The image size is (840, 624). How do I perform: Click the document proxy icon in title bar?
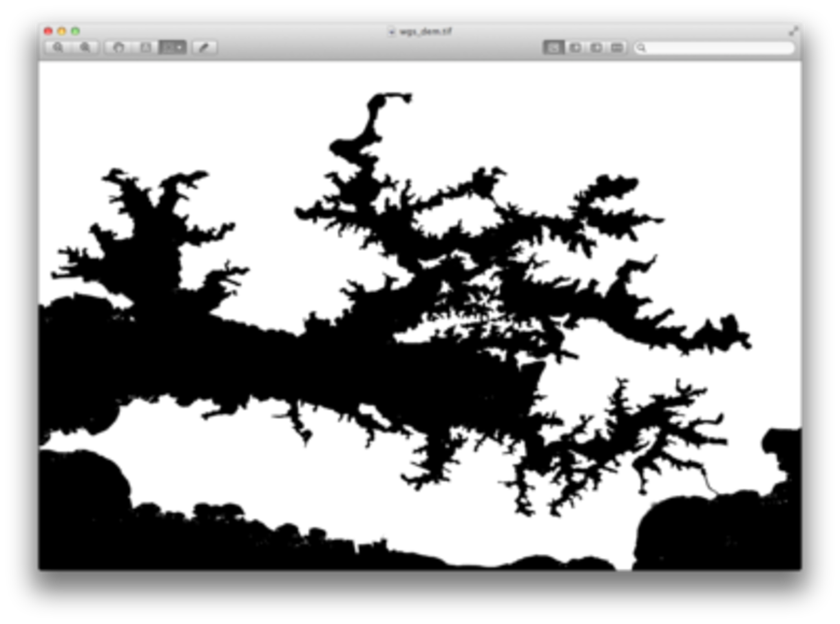392,31
